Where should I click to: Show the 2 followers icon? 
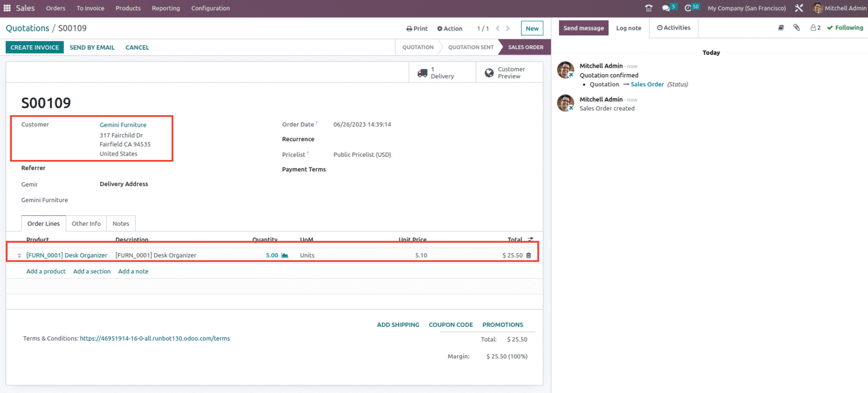815,28
